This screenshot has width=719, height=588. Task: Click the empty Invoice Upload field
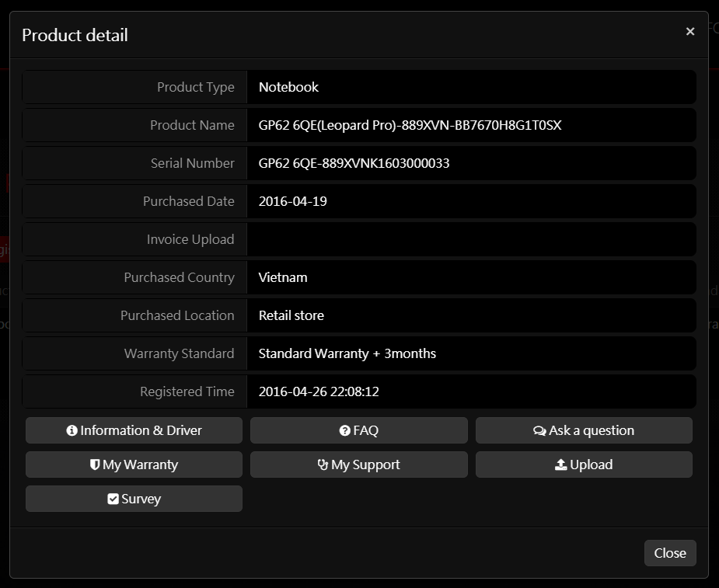[x=471, y=239]
